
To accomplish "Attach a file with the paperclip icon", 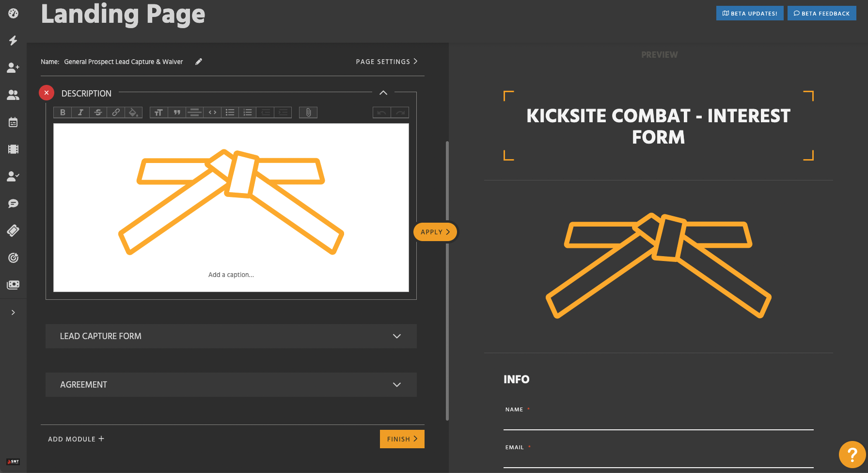I will [308, 112].
